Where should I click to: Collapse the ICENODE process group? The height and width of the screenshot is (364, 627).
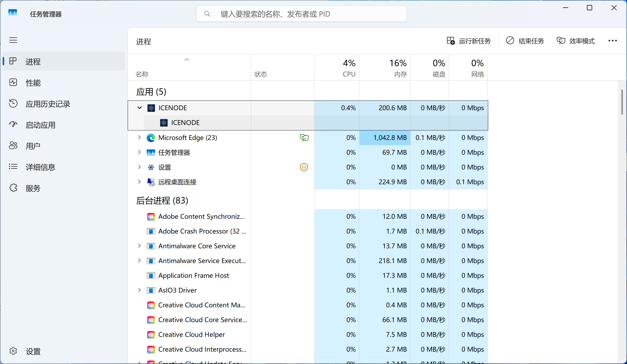[x=140, y=108]
